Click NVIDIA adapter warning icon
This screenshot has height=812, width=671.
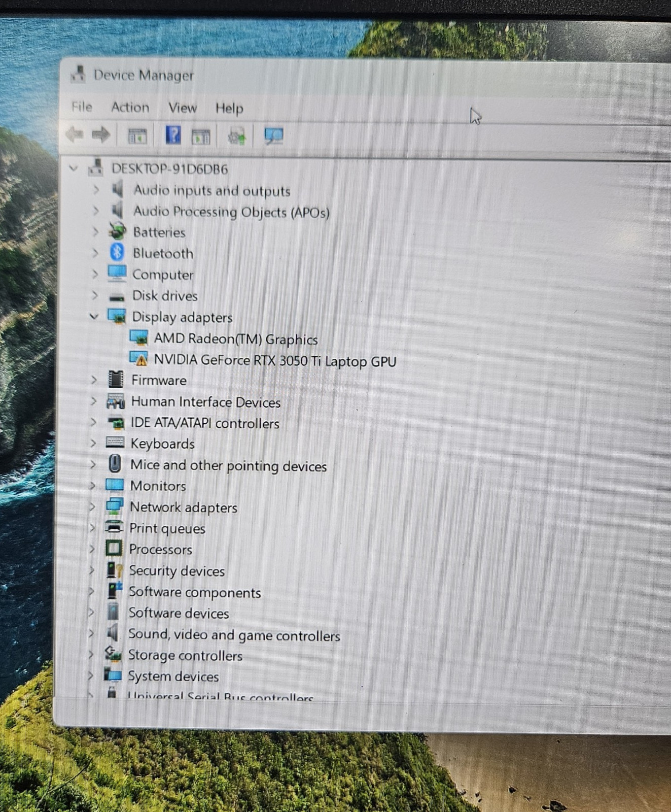(138, 358)
